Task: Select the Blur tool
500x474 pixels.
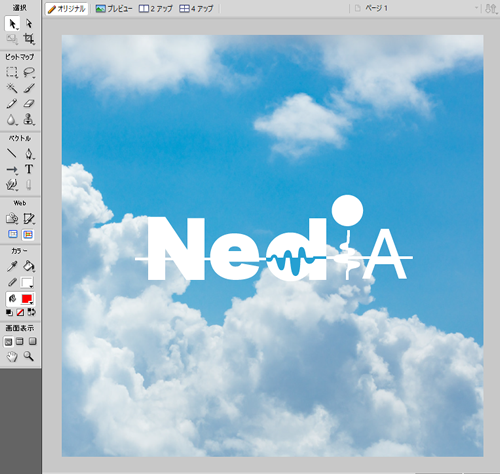Action: point(12,119)
